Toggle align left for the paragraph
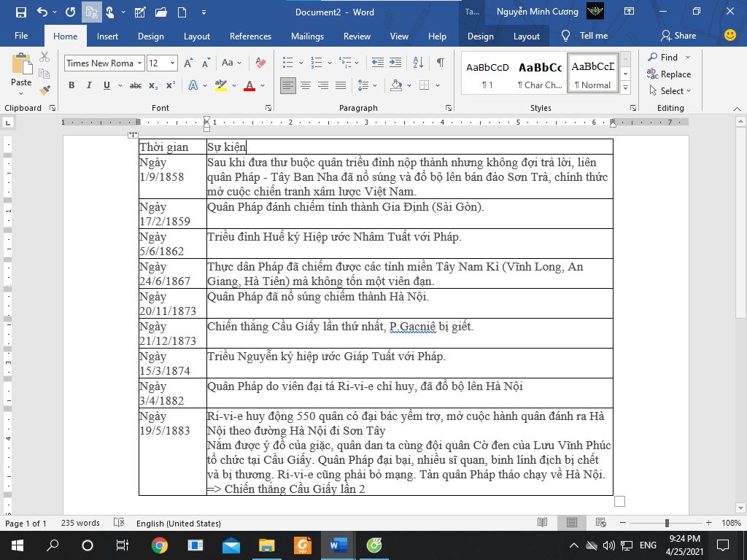 click(287, 86)
